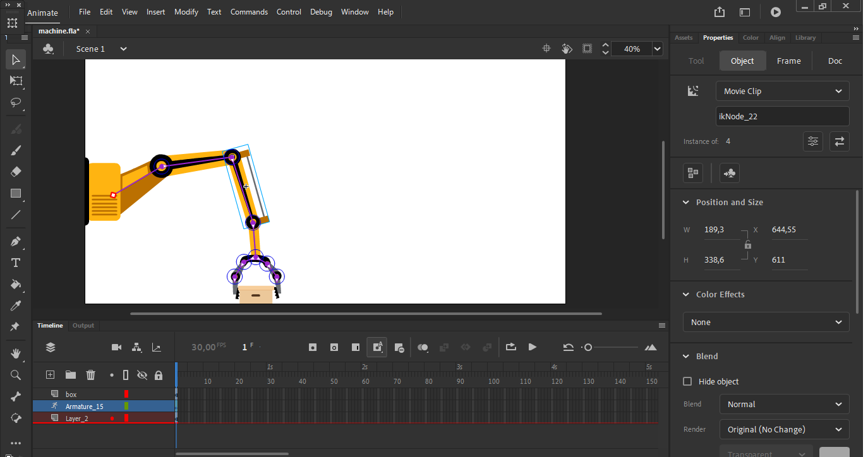
Task: Play the animation from the timeline
Action: [532, 347]
